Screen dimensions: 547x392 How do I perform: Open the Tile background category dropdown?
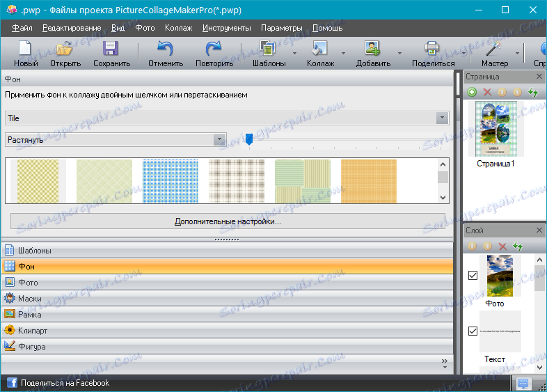442,118
